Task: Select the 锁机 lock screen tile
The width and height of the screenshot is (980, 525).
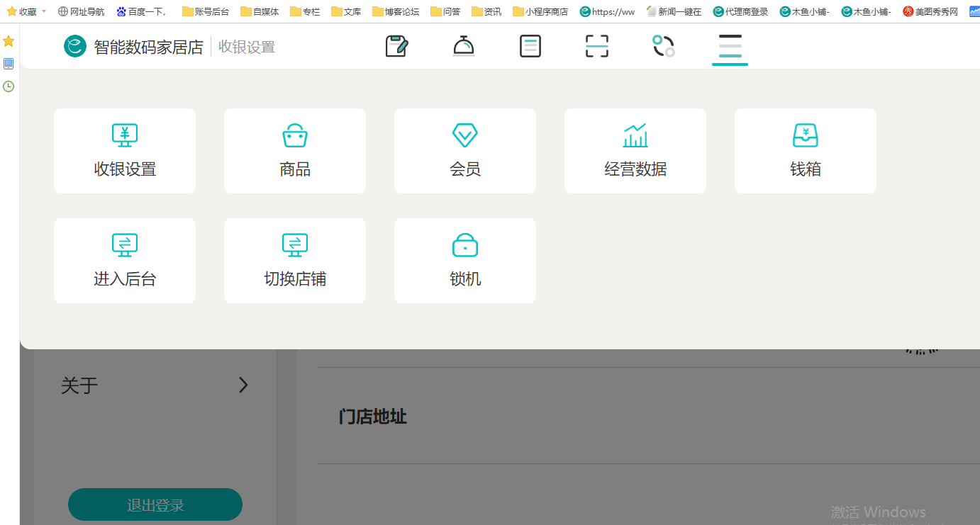Action: pyautogui.click(x=465, y=261)
